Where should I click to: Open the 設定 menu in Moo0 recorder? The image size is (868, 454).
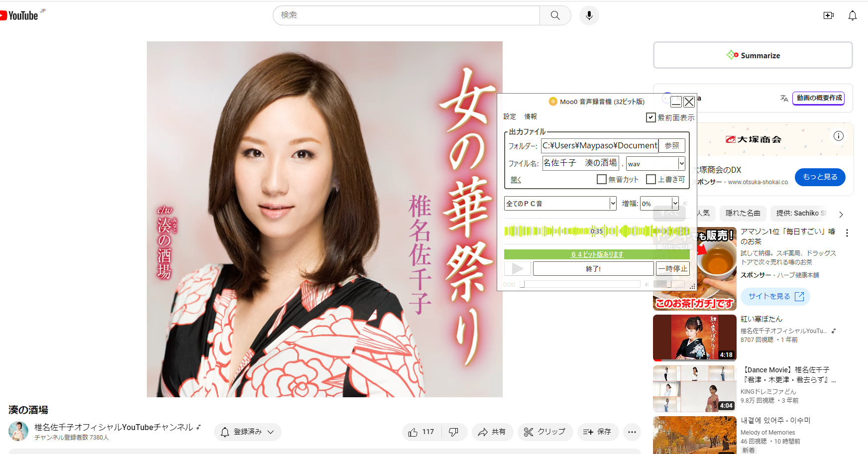510,116
